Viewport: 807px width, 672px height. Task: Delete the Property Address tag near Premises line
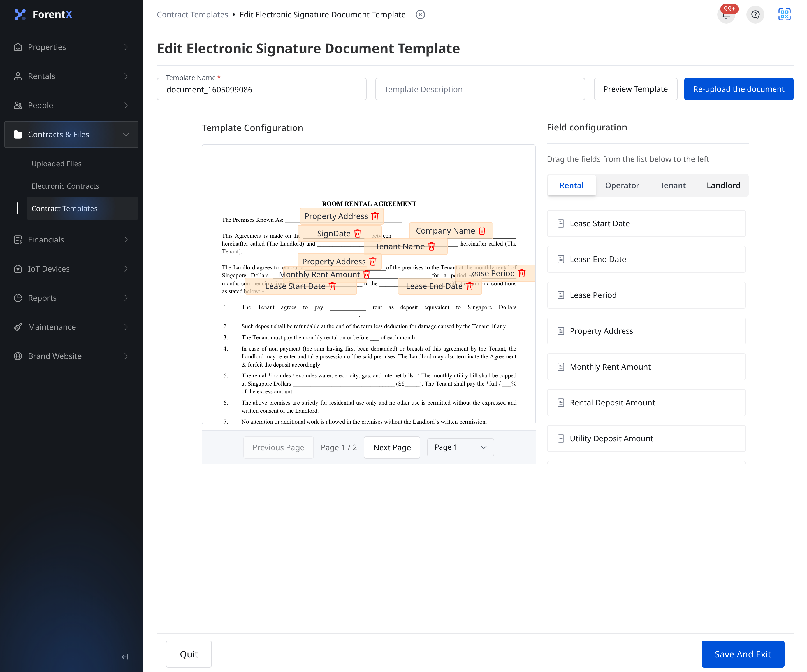point(375,216)
